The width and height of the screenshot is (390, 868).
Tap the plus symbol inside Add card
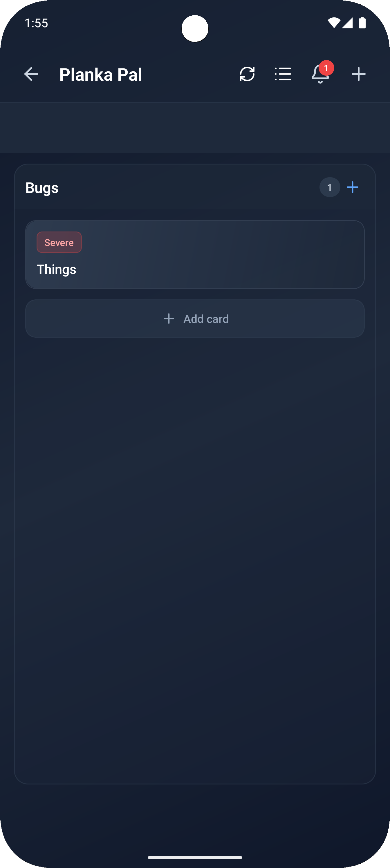click(x=169, y=319)
